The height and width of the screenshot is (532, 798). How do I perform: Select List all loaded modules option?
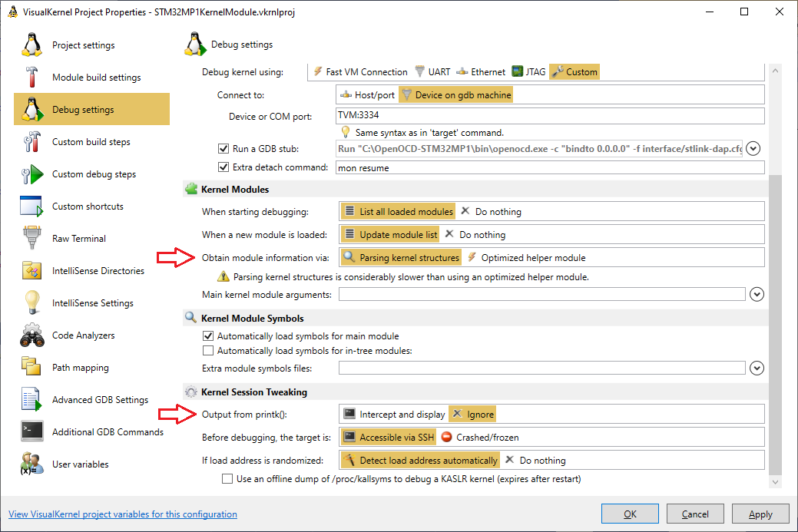pyautogui.click(x=398, y=212)
